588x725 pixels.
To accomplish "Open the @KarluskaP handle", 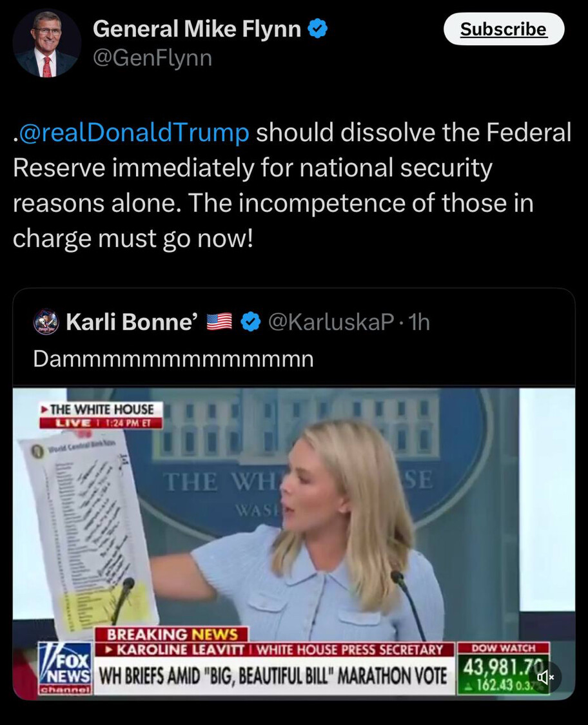I will pos(331,322).
